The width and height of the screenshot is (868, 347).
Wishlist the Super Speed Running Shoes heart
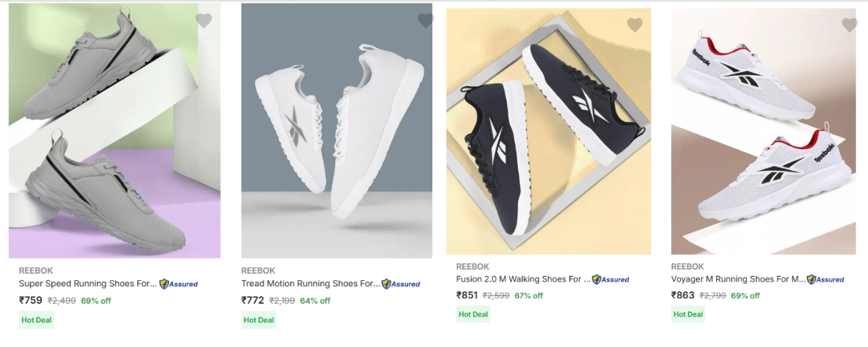[x=203, y=21]
